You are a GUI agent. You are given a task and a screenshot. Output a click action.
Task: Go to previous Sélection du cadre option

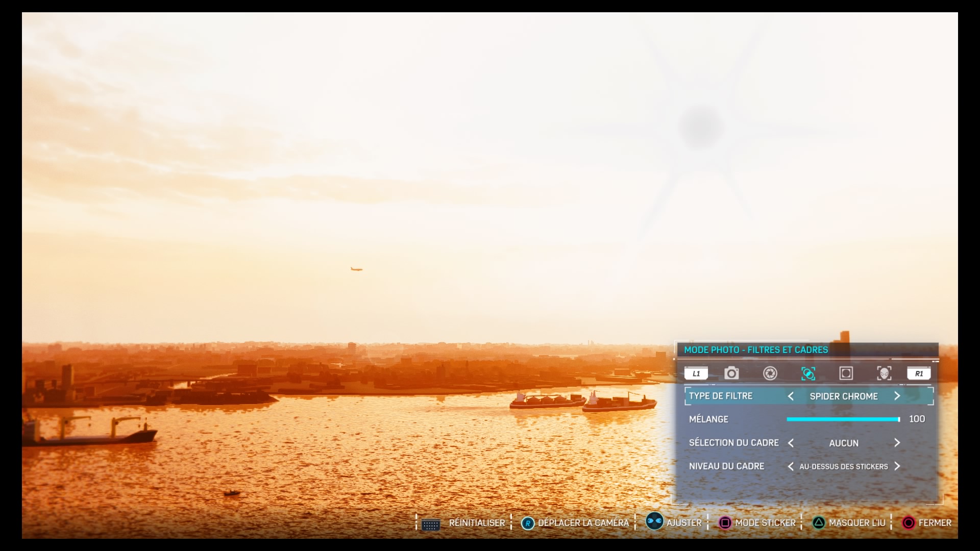[791, 443]
